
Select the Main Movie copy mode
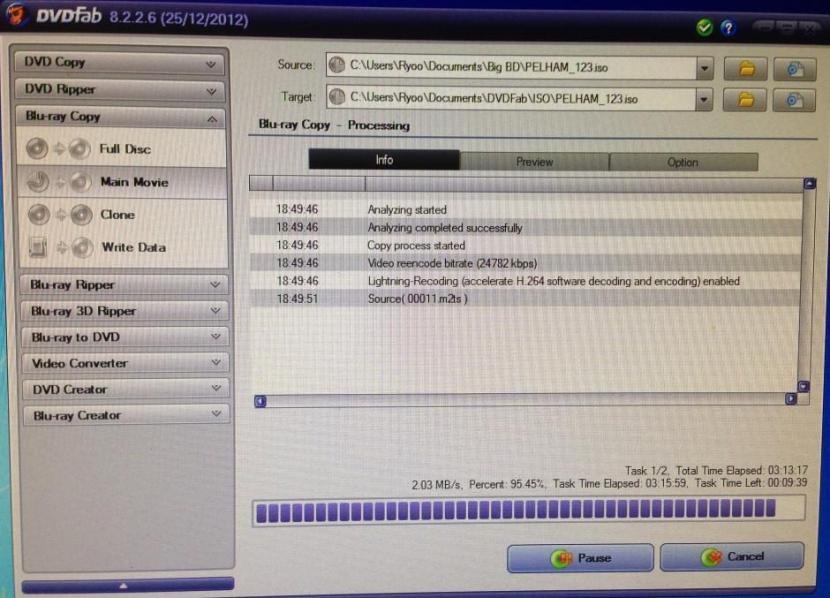(x=123, y=183)
